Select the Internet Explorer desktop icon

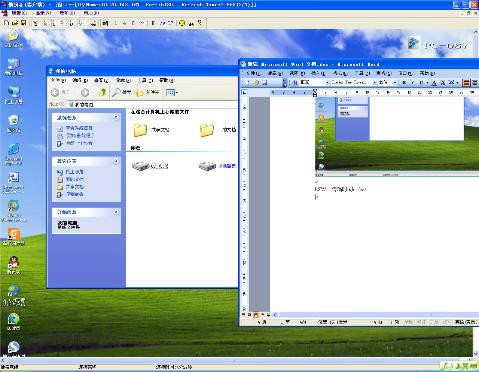point(13,154)
